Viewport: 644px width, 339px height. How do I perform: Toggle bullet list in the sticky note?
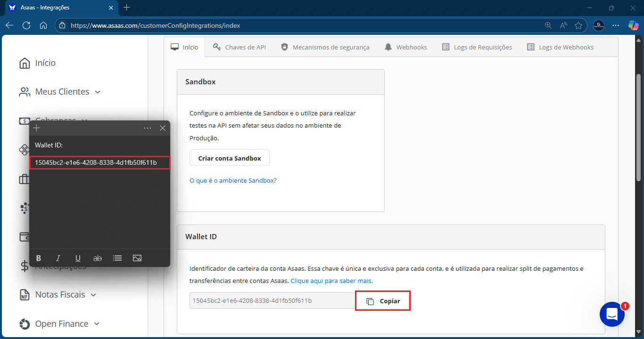[117, 258]
